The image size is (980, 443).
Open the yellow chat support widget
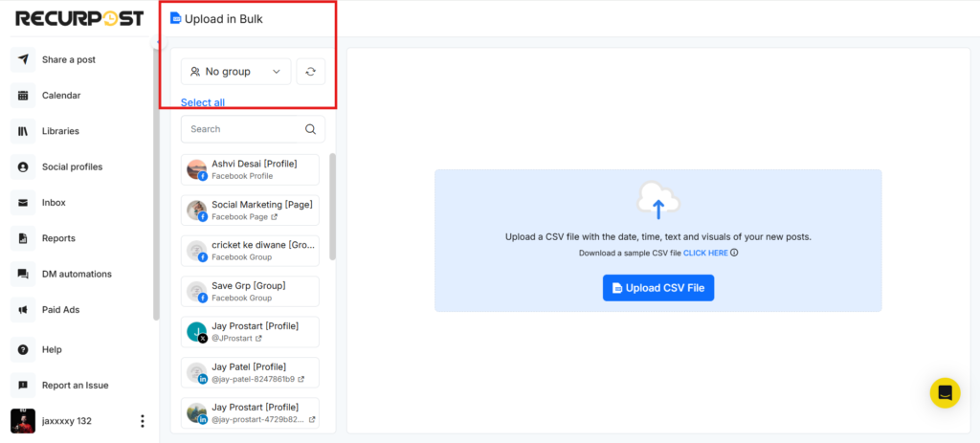click(x=945, y=393)
